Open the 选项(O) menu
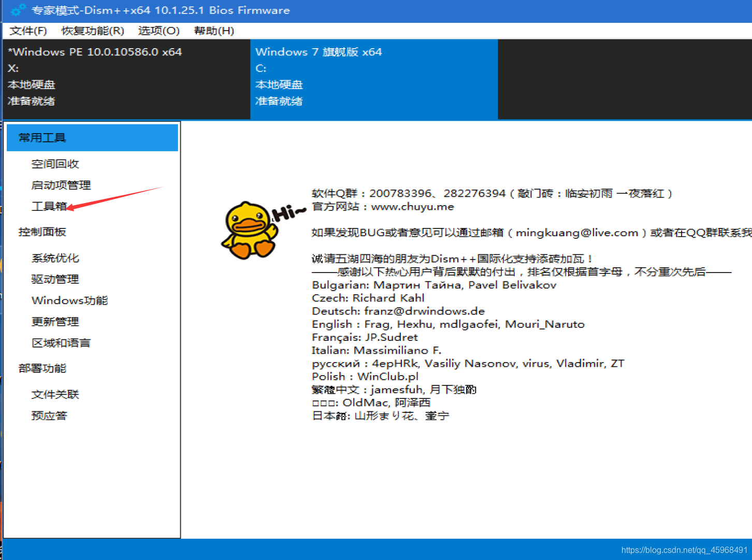The height and width of the screenshot is (560, 752). [x=158, y=31]
